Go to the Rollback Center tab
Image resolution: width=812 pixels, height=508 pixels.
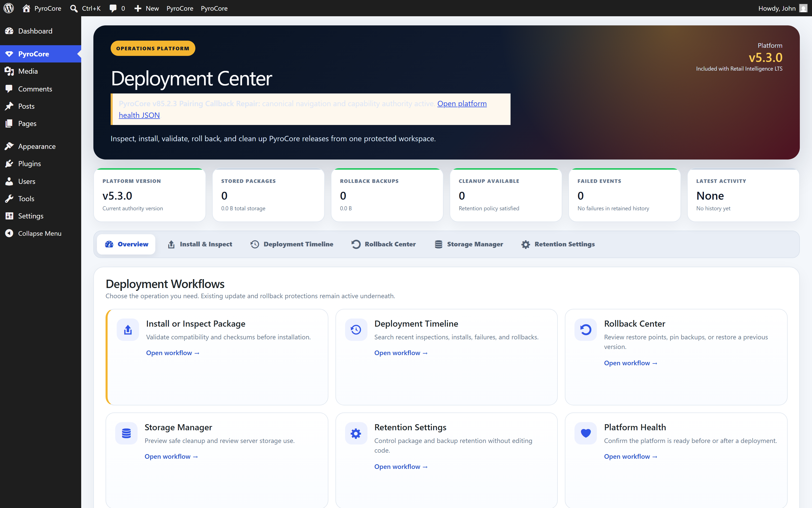383,244
